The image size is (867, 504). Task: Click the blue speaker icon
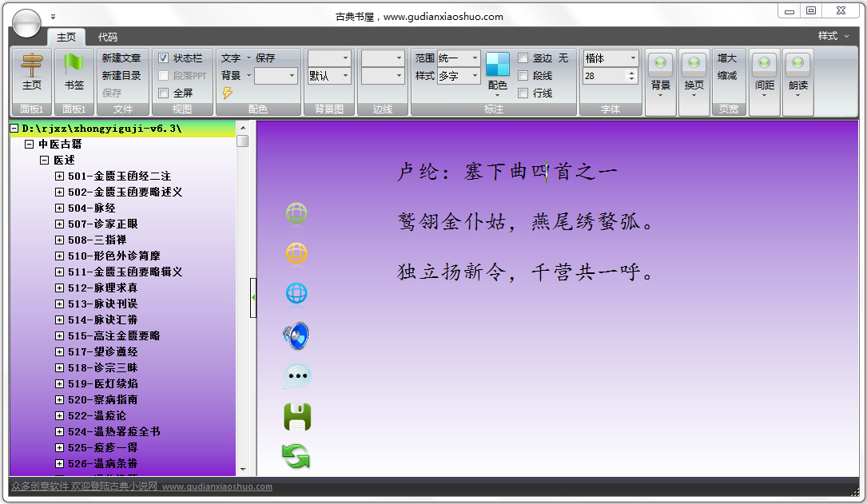click(296, 335)
